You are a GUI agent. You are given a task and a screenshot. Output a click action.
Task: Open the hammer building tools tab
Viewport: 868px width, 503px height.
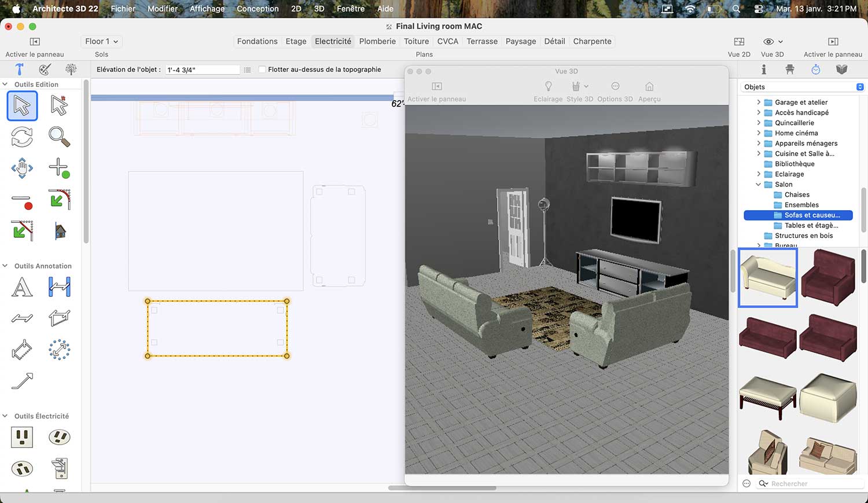19,69
